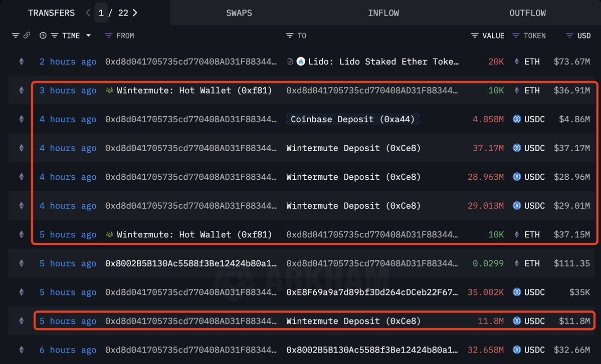Image resolution: width=601 pixels, height=364 pixels.
Task: Expand the TIME sort dropdown arrow
Action: [89, 35]
